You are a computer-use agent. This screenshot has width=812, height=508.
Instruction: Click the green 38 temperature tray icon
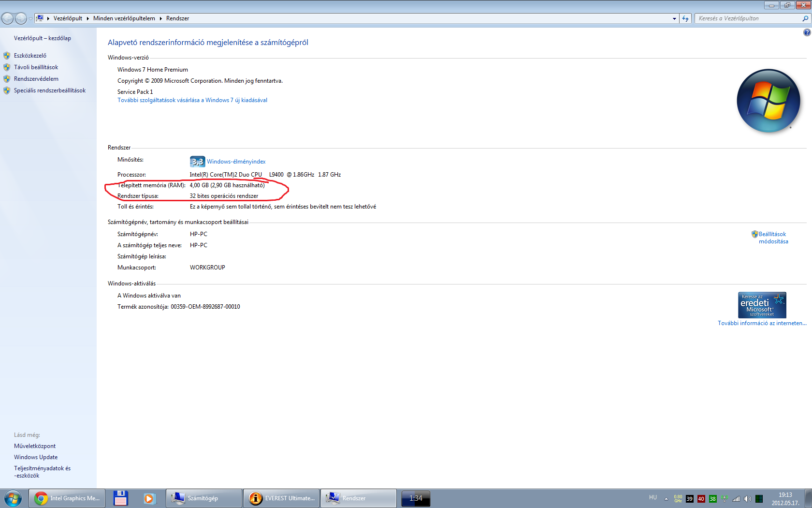click(713, 499)
